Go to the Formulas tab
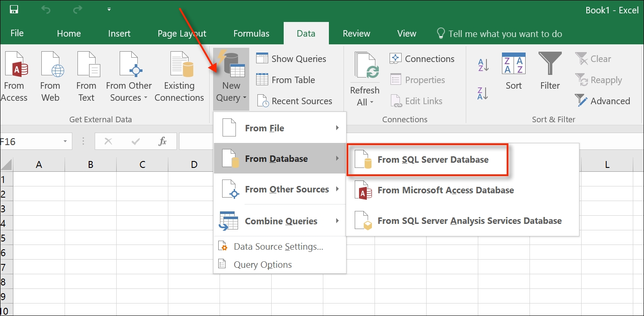644x316 pixels. click(x=251, y=34)
